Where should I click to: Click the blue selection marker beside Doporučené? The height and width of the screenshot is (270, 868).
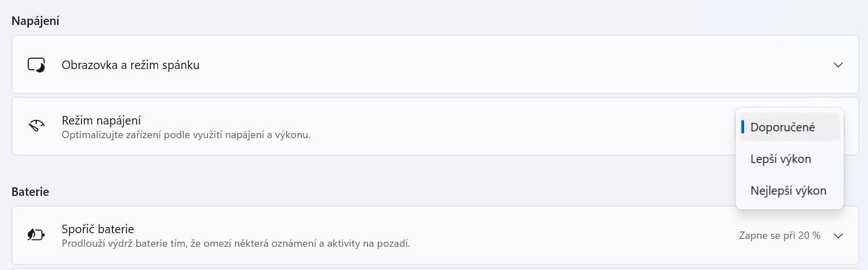click(742, 127)
